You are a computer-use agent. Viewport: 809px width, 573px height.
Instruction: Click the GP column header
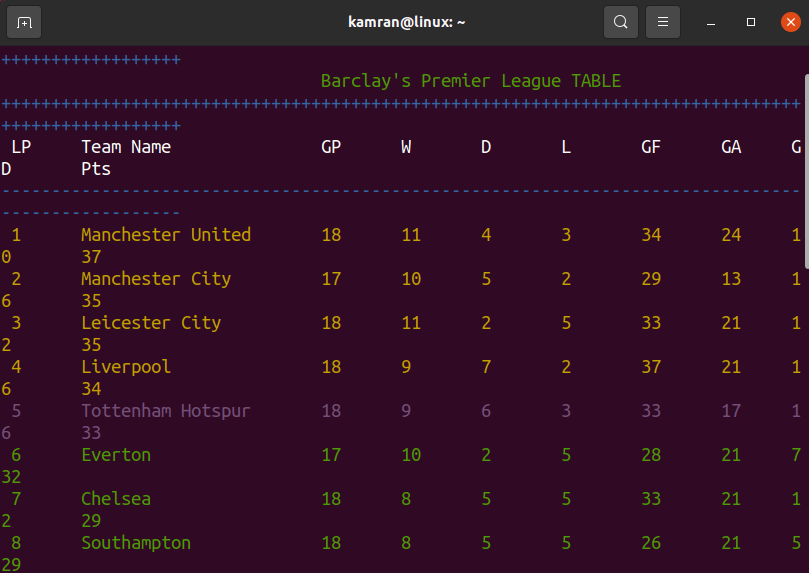pyautogui.click(x=331, y=147)
